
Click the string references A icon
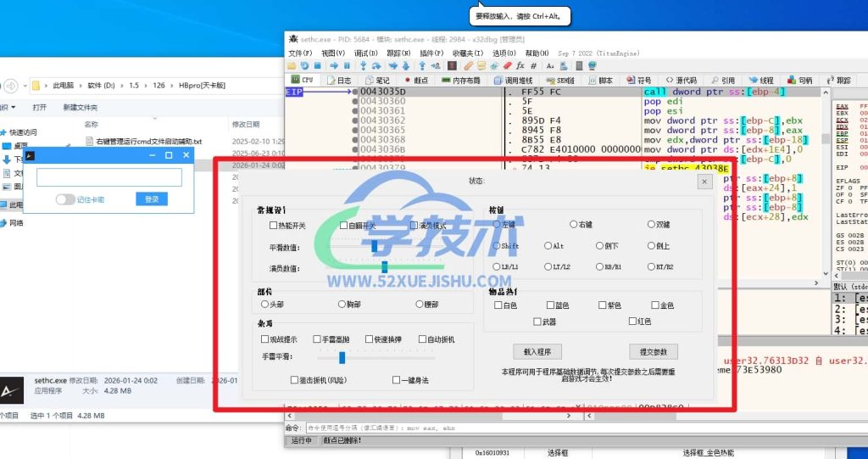(x=550, y=65)
